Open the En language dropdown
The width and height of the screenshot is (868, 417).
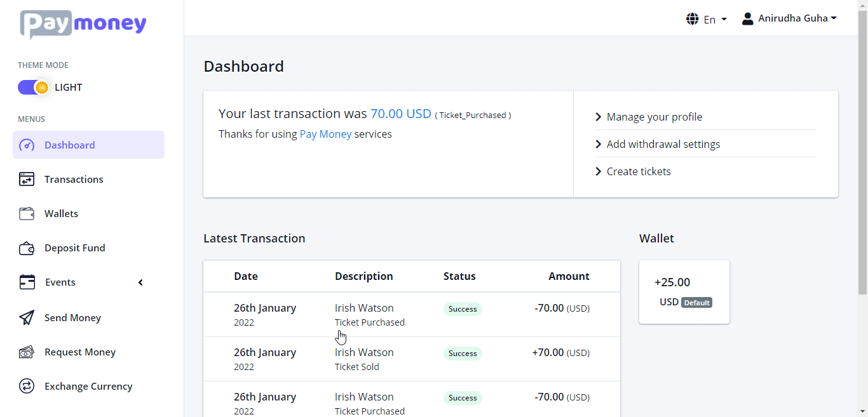pyautogui.click(x=707, y=20)
